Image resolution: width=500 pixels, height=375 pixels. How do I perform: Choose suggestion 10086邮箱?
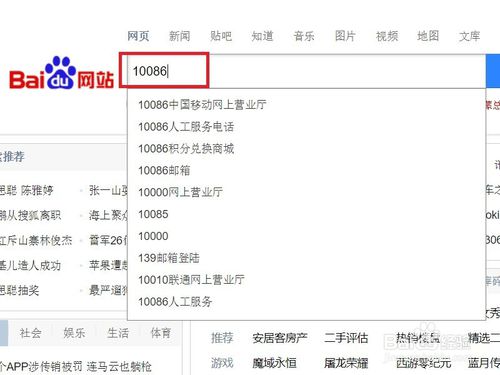point(164,170)
